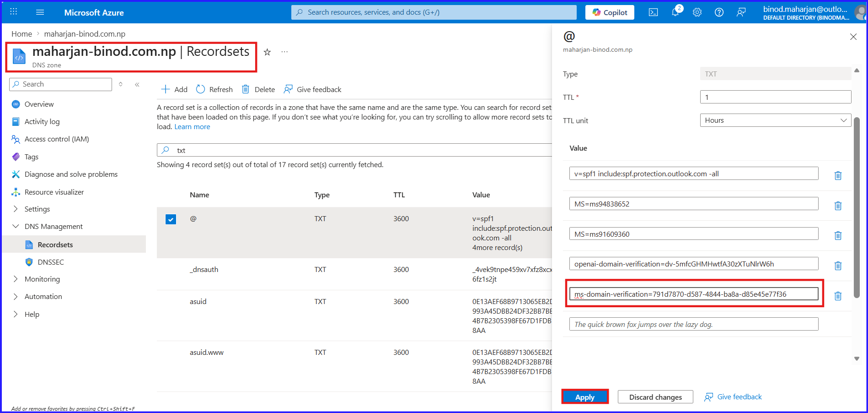The width and height of the screenshot is (868, 413).
Task: Open the help question mark
Action: pos(719,12)
